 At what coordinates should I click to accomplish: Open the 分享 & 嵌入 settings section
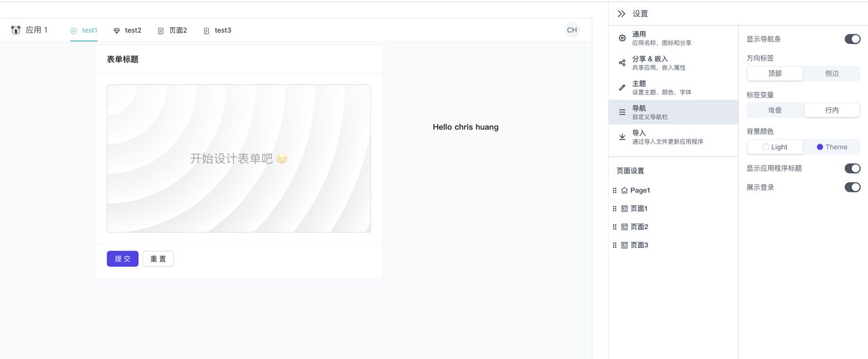point(673,63)
